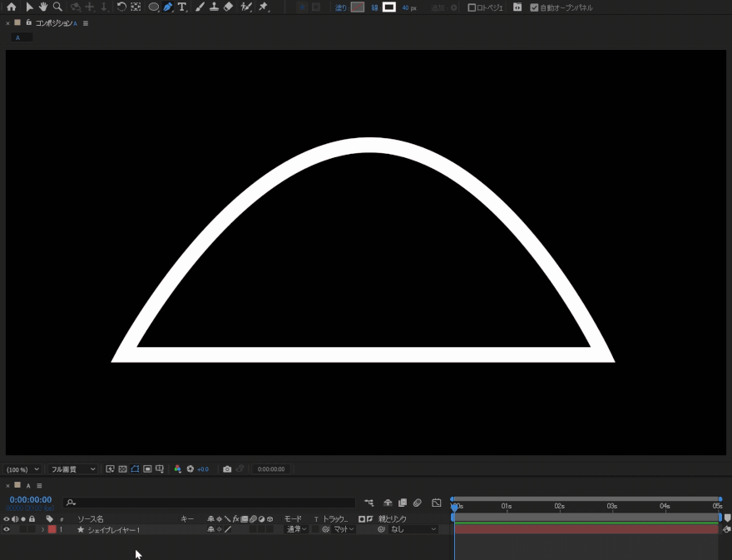Click the 塗り fill options label
The image size is (732, 560).
point(341,7)
